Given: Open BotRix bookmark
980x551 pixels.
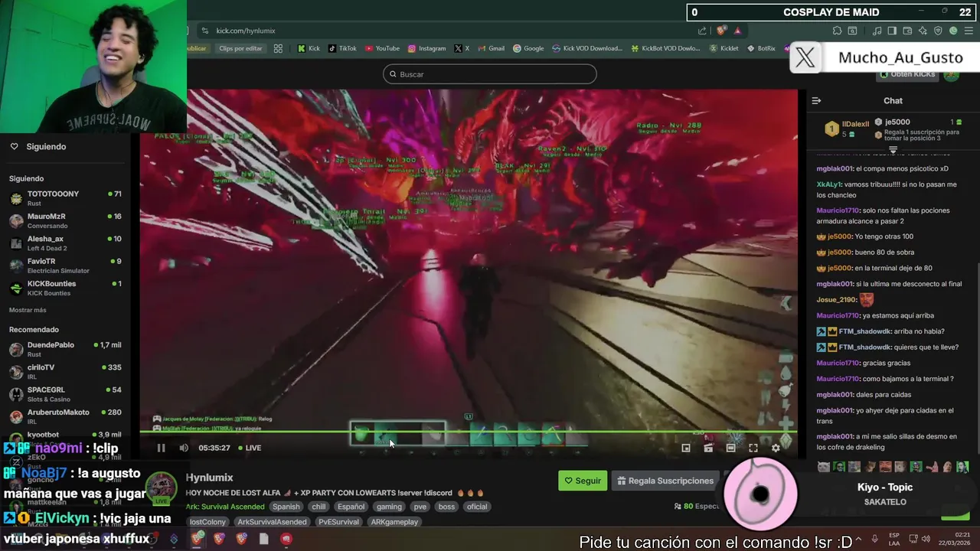Looking at the screenshot, I should [761, 48].
